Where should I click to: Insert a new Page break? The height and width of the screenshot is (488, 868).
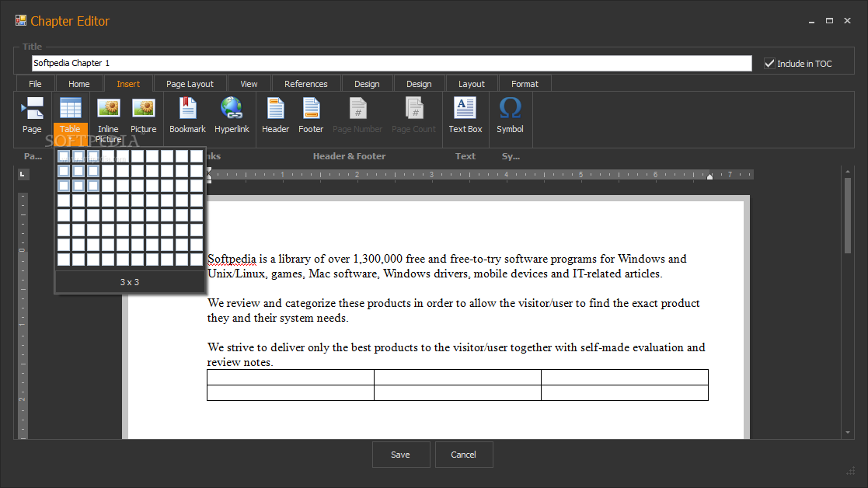(32, 115)
